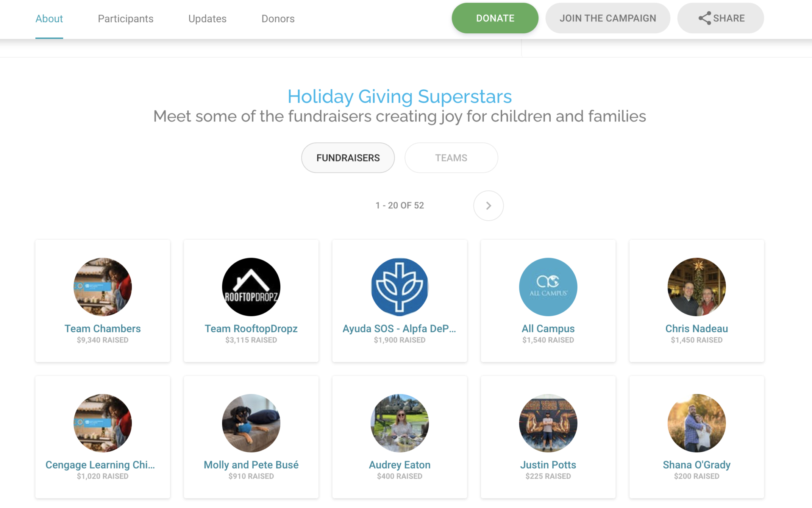Select the Participants tab

(125, 18)
